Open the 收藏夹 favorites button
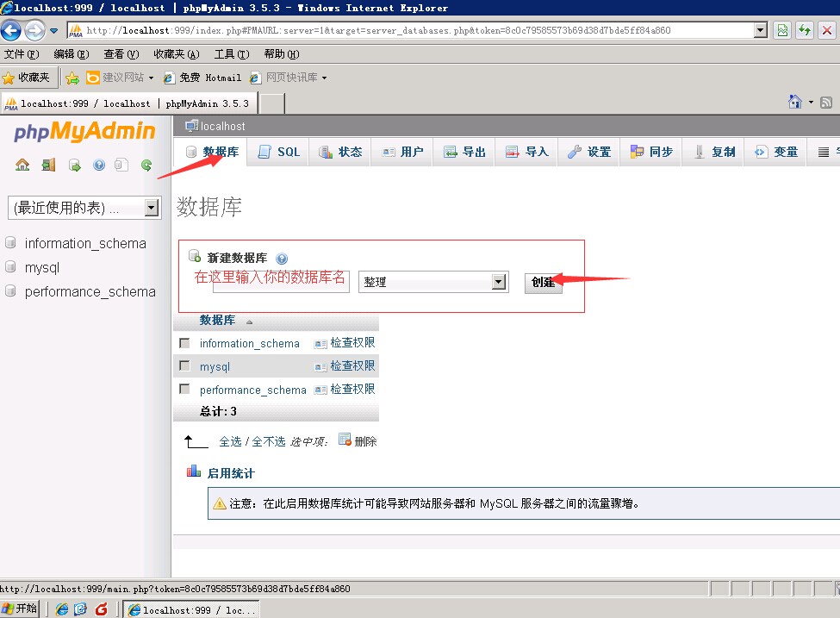 coord(27,78)
